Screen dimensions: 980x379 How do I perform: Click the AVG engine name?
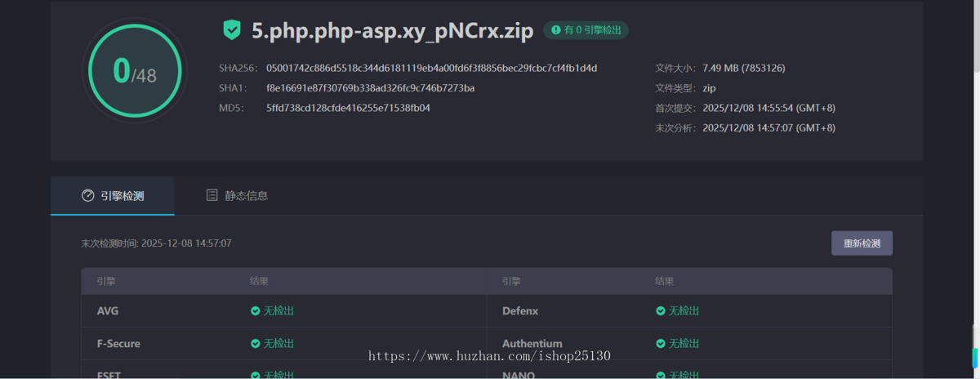pos(108,311)
